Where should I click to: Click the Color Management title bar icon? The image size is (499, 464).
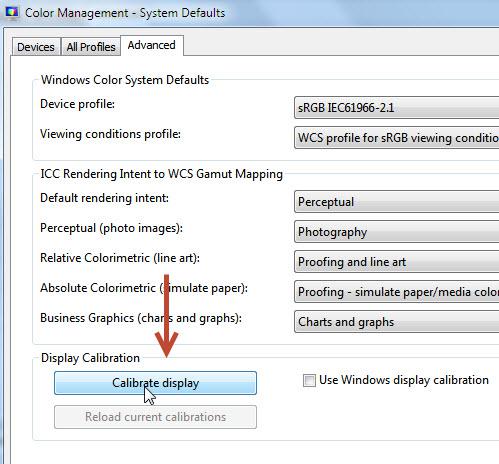(x=12, y=13)
